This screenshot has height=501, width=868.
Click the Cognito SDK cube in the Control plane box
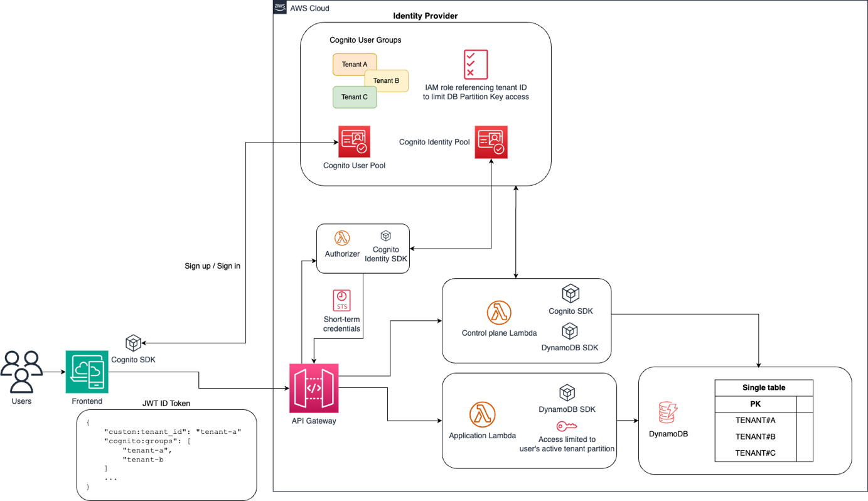click(x=571, y=293)
